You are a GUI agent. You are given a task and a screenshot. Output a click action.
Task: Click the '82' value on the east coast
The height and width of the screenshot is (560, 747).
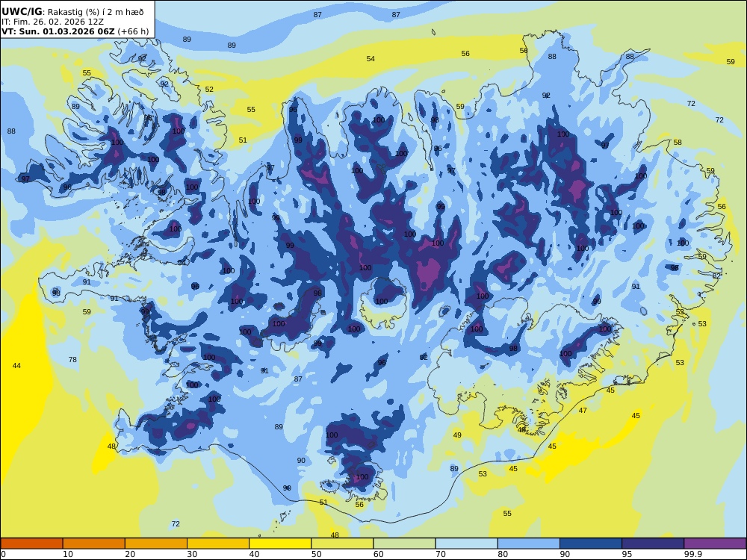(x=716, y=276)
